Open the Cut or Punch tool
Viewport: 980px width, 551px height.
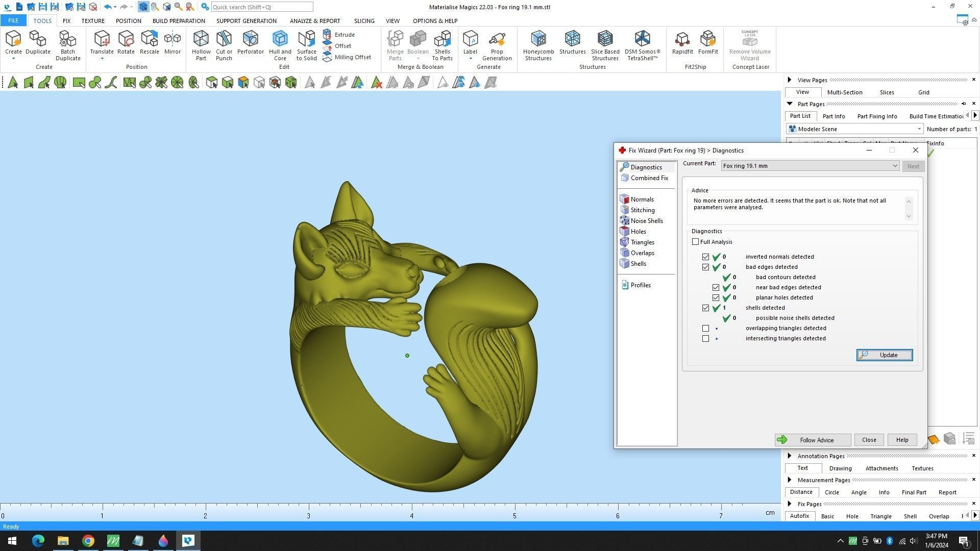tap(224, 45)
